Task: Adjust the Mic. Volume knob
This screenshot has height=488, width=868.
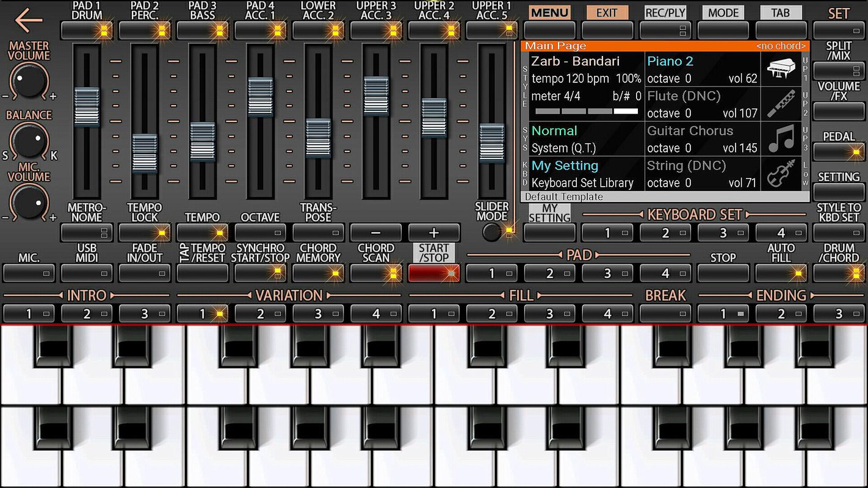Action: coord(29,203)
